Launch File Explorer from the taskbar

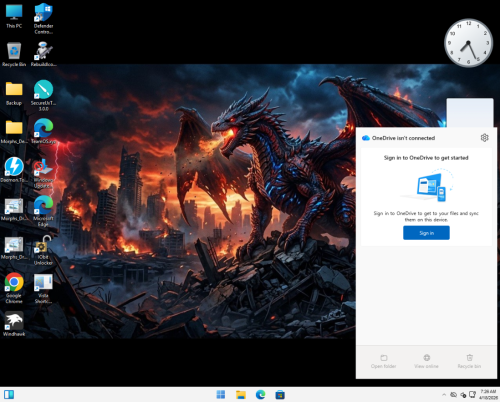241,395
